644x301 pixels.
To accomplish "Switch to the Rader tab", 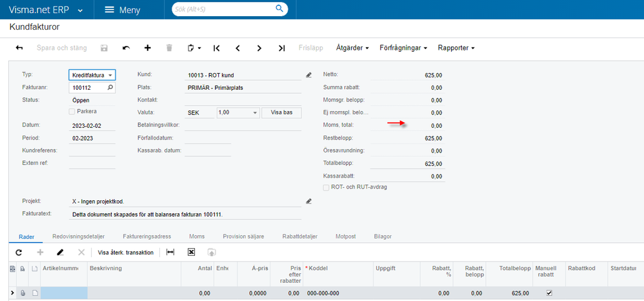I will coord(26,237).
